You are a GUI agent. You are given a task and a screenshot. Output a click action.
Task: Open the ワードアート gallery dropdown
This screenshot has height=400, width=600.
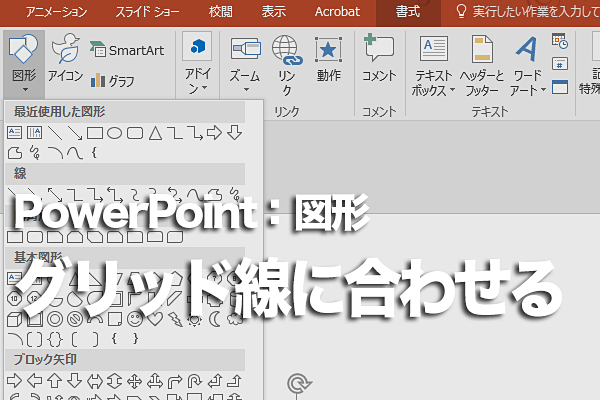pos(527,66)
